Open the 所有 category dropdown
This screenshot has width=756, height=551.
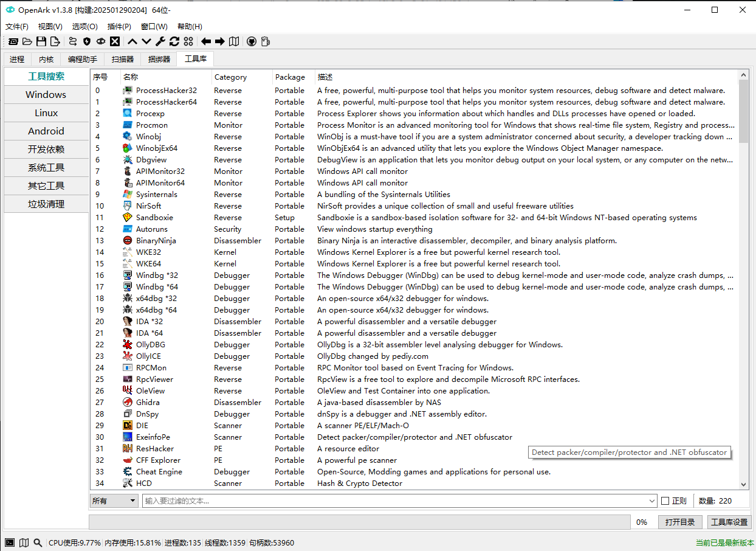tap(114, 501)
